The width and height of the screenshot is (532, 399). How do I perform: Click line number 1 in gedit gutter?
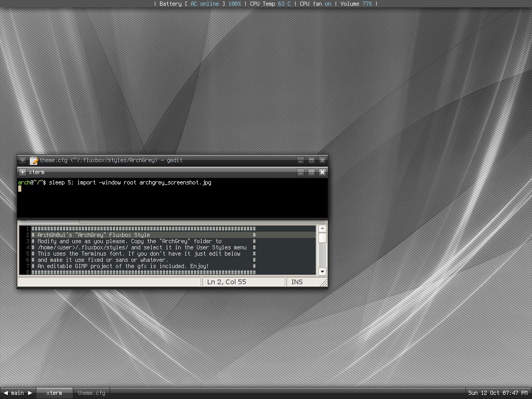point(28,229)
